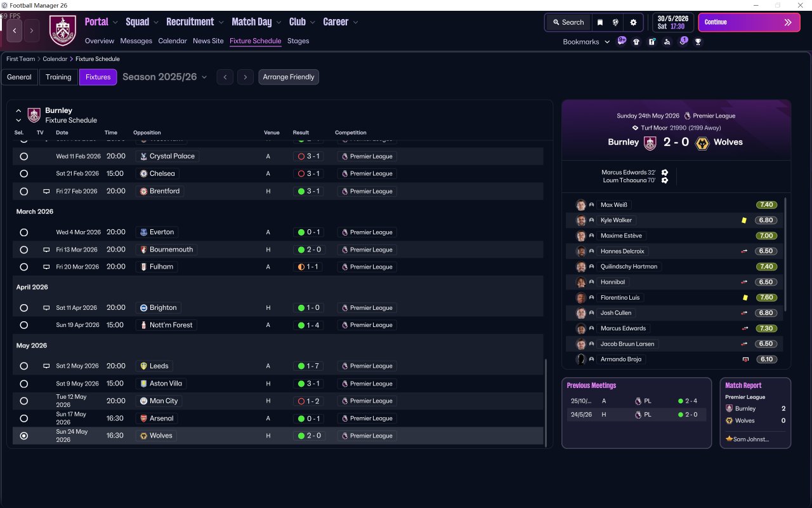Image resolution: width=812 pixels, height=508 pixels.
Task: Open the settings gear icon
Action: coord(633,22)
